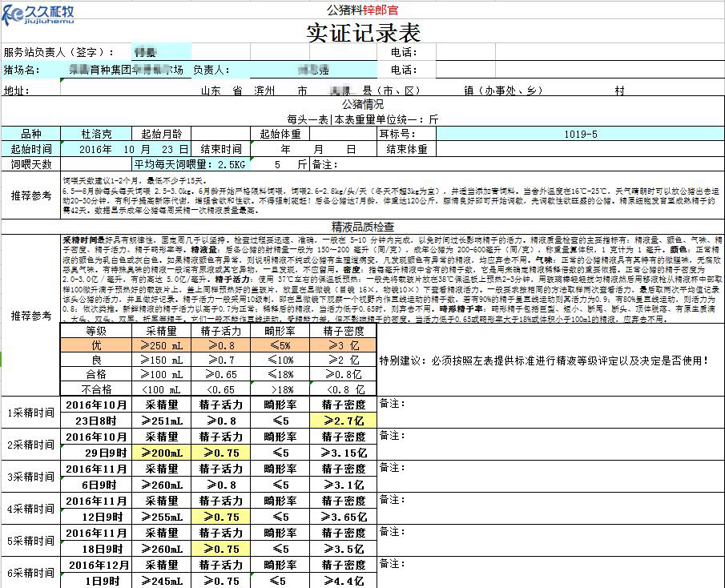725x588 pixels.
Task: Select the title cell 实证记录表
Action: point(363,33)
